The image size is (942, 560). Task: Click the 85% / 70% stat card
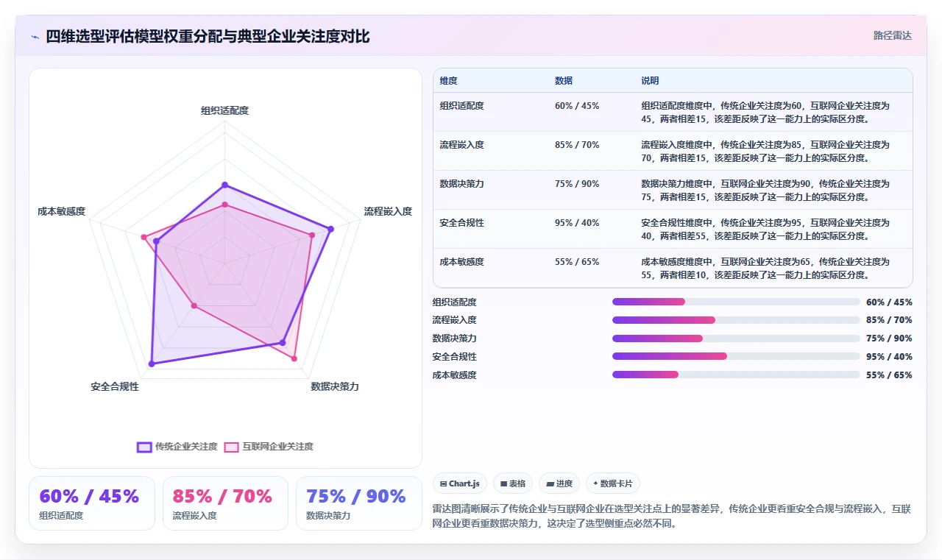225,503
